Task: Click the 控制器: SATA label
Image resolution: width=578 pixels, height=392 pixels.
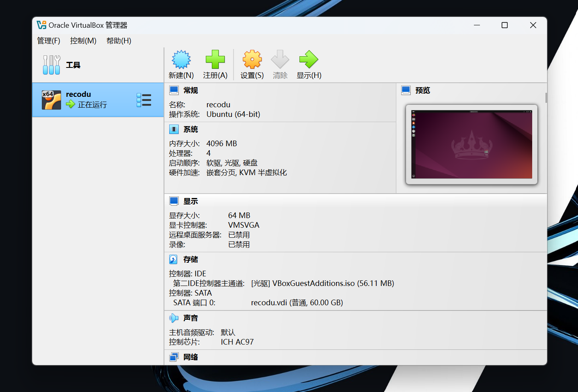Action: tap(190, 293)
